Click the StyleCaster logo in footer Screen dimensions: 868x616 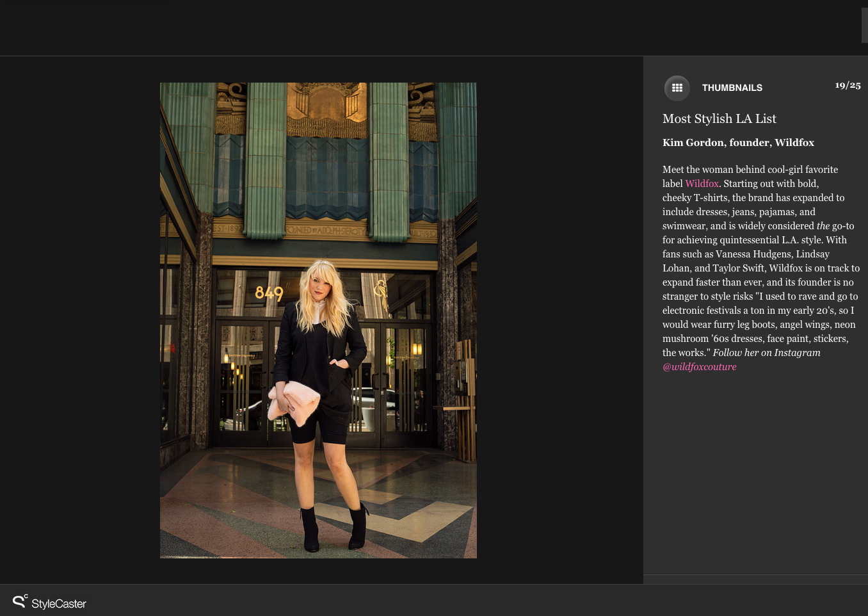pos(49,602)
